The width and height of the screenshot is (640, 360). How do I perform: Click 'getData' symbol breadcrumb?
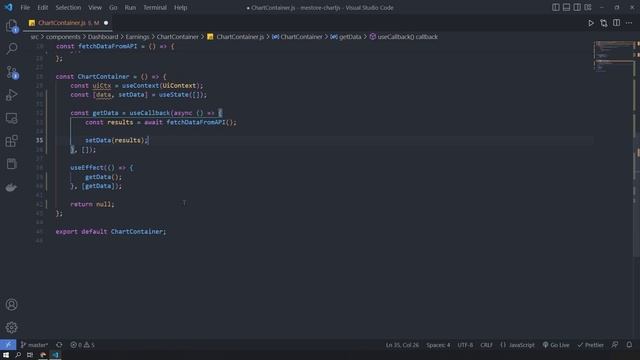point(350,37)
